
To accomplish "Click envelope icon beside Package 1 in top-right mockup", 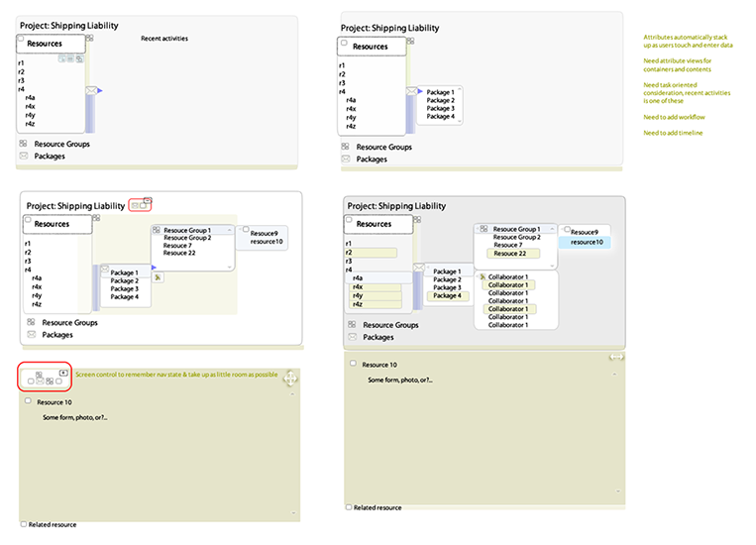I will pos(411,92).
